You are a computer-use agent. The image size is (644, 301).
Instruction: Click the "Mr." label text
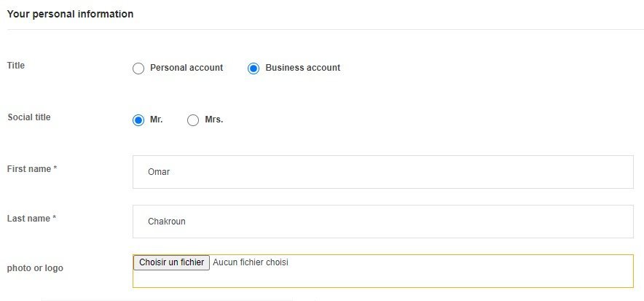click(x=157, y=120)
